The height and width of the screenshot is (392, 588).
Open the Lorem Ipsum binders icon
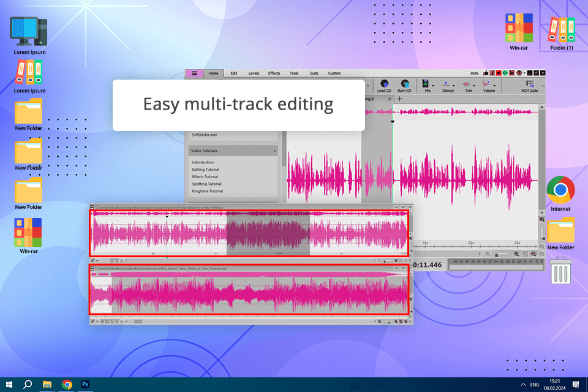[x=29, y=72]
